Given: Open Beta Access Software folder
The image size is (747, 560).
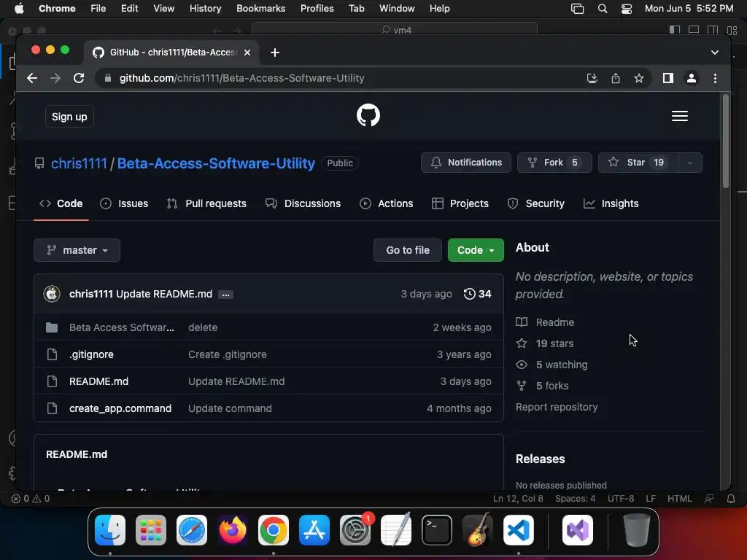Looking at the screenshot, I should click(x=122, y=327).
